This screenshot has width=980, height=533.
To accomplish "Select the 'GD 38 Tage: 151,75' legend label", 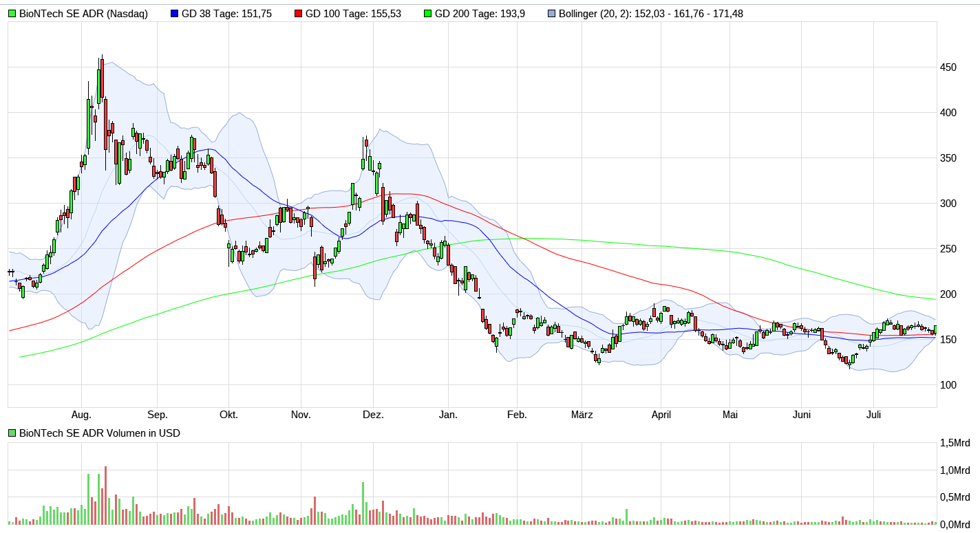I will point(227,14).
